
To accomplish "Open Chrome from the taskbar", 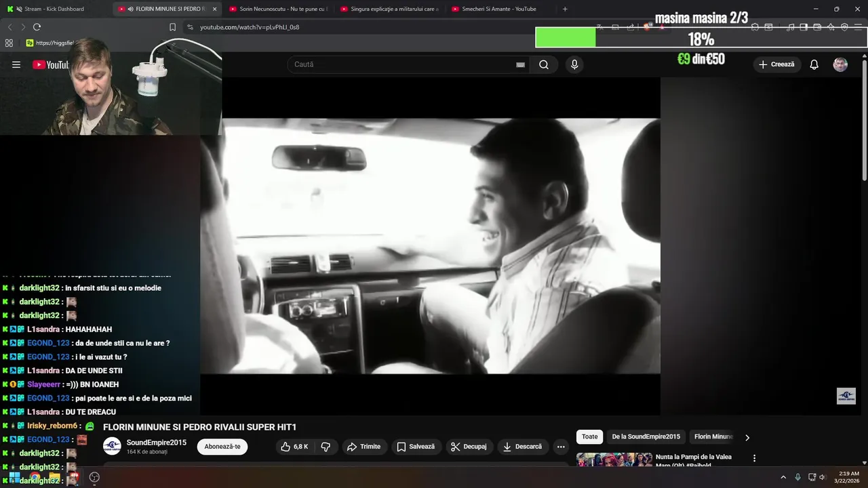I will tap(35, 477).
